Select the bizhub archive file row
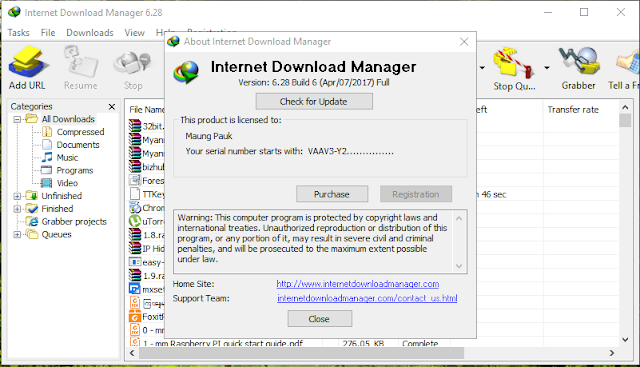Screen dimensions: 640x367 147,167
